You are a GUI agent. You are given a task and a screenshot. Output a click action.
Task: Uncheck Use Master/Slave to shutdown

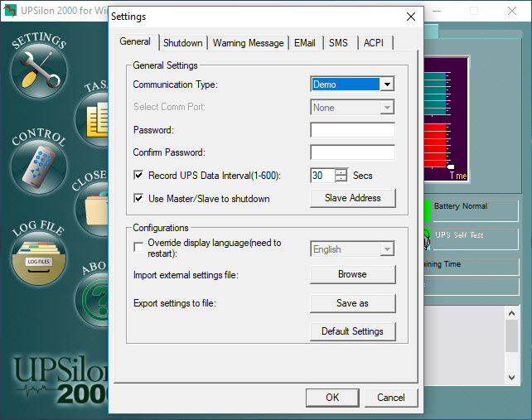[x=138, y=198]
